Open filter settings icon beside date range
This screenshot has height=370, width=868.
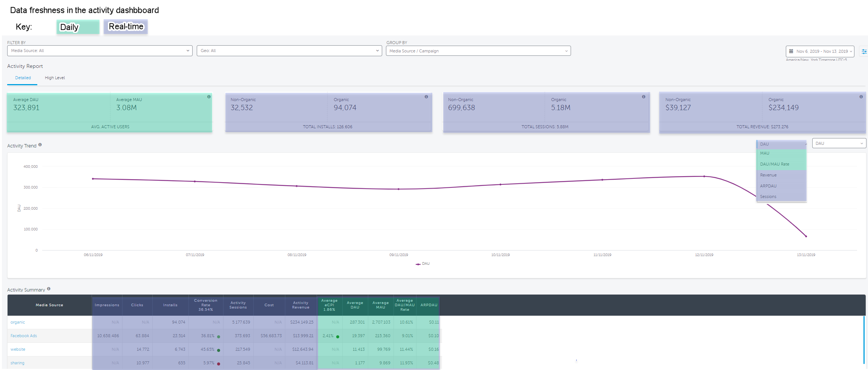864,51
